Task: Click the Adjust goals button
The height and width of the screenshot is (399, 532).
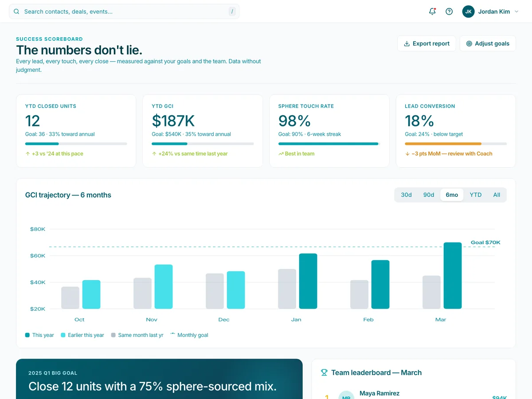Action: (488, 43)
